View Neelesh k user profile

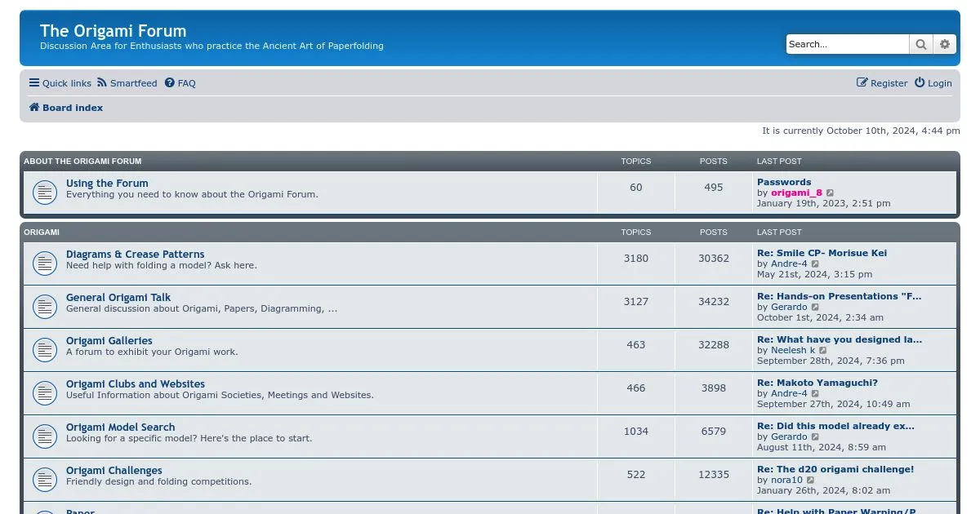pos(793,351)
